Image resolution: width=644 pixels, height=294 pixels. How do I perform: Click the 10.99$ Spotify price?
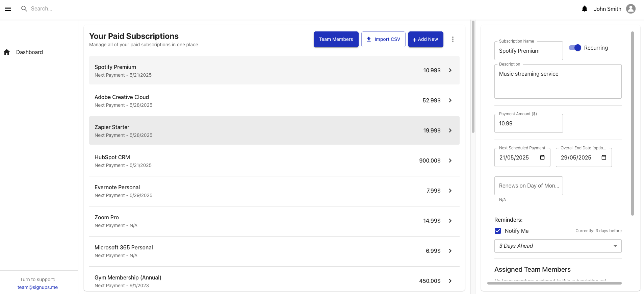[432, 70]
